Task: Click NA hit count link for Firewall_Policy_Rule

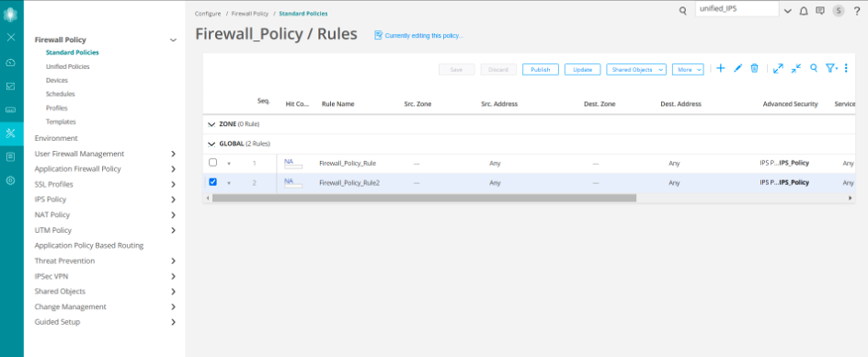Action: click(289, 161)
